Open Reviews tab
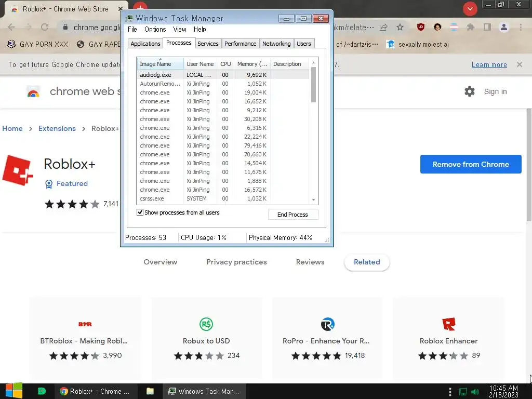532x399 pixels. tap(310, 262)
